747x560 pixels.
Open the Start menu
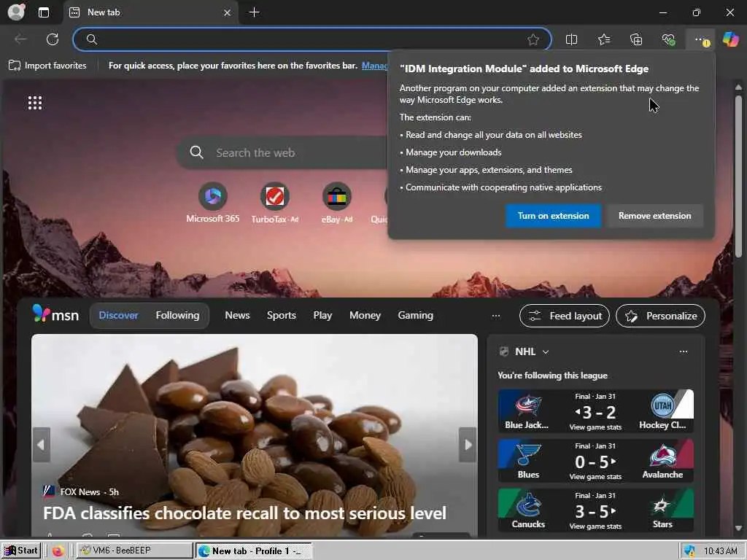(x=21, y=551)
